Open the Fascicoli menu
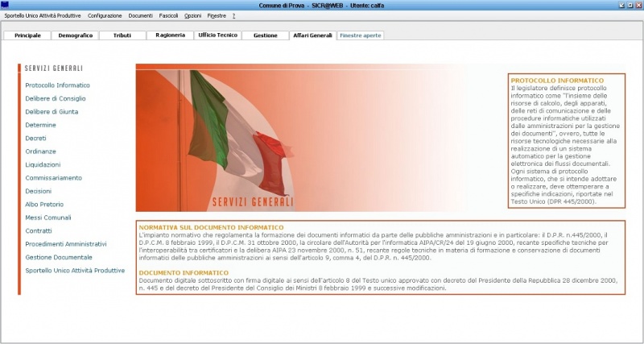644x344 pixels. tap(168, 15)
